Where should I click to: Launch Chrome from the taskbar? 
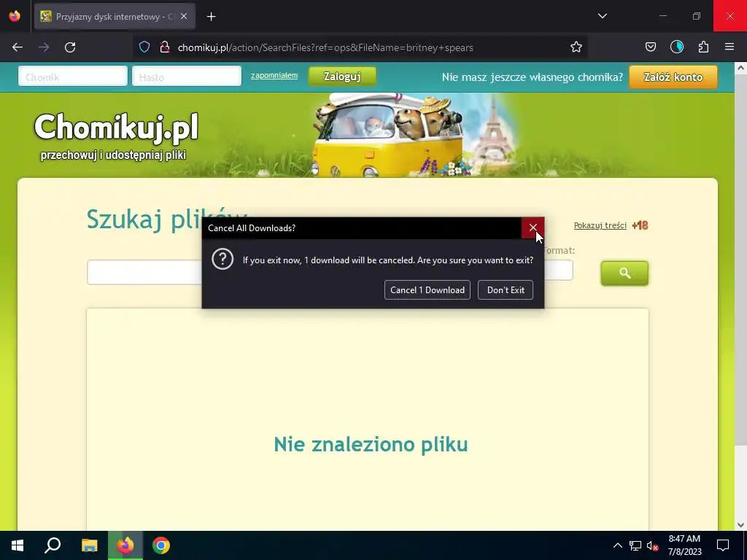point(161,545)
